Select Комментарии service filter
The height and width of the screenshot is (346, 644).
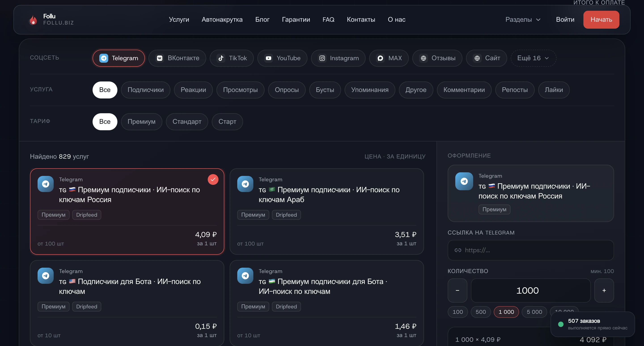point(464,90)
